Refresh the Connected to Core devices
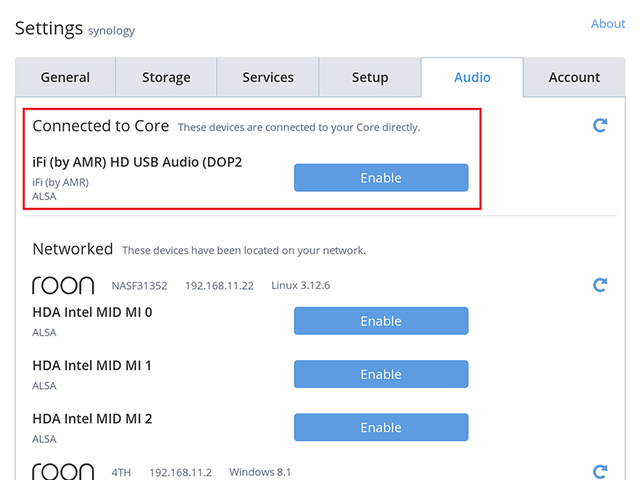The width and height of the screenshot is (640, 480). click(x=600, y=126)
